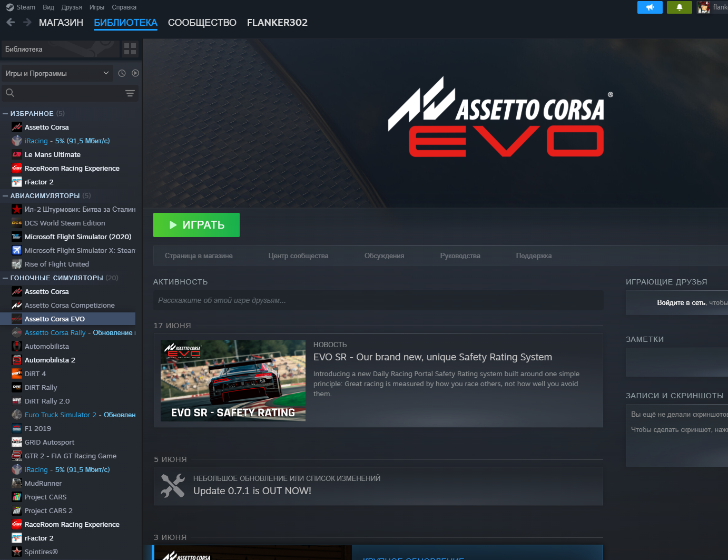Collapse the ИЗБРАННОЕ category
This screenshot has width=728, height=560.
pyautogui.click(x=5, y=113)
